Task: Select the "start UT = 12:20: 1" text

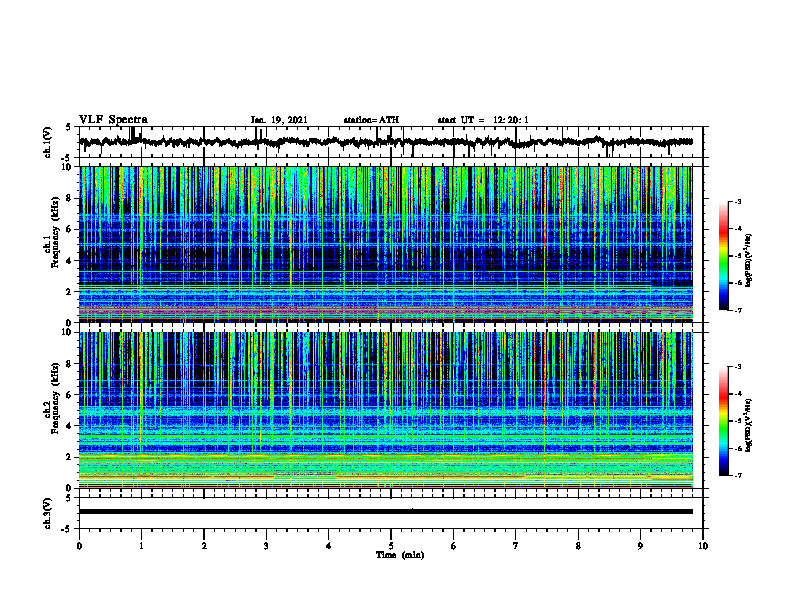Action: (x=483, y=120)
